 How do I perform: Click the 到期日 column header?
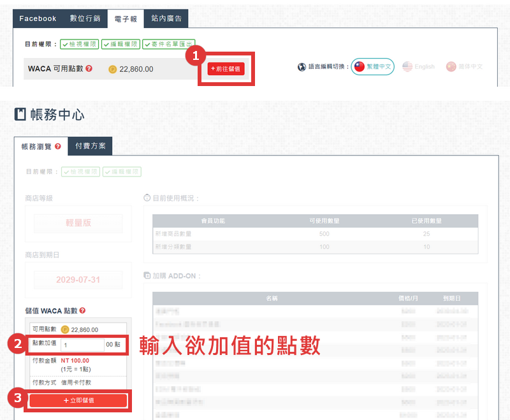(452, 298)
